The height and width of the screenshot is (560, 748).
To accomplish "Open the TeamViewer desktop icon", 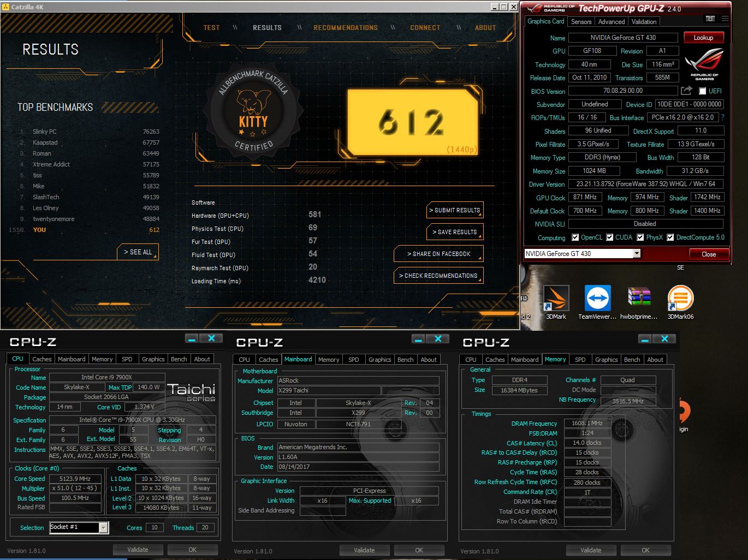I will pyautogui.click(x=597, y=302).
